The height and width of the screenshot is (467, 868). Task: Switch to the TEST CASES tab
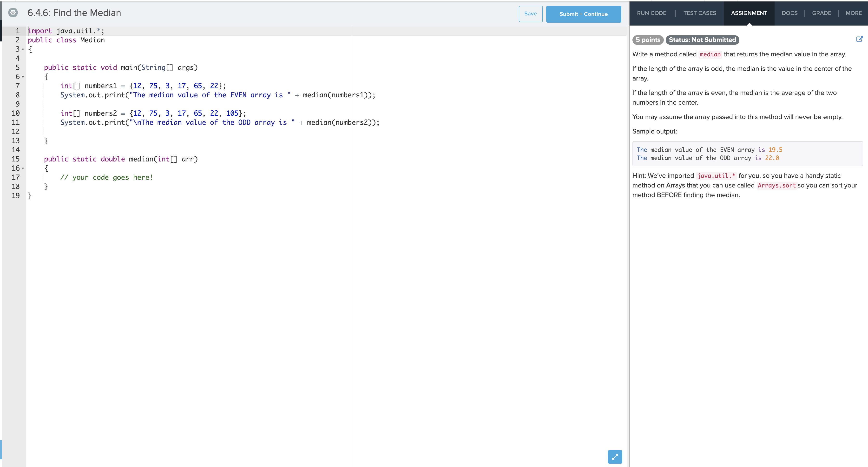click(x=700, y=13)
